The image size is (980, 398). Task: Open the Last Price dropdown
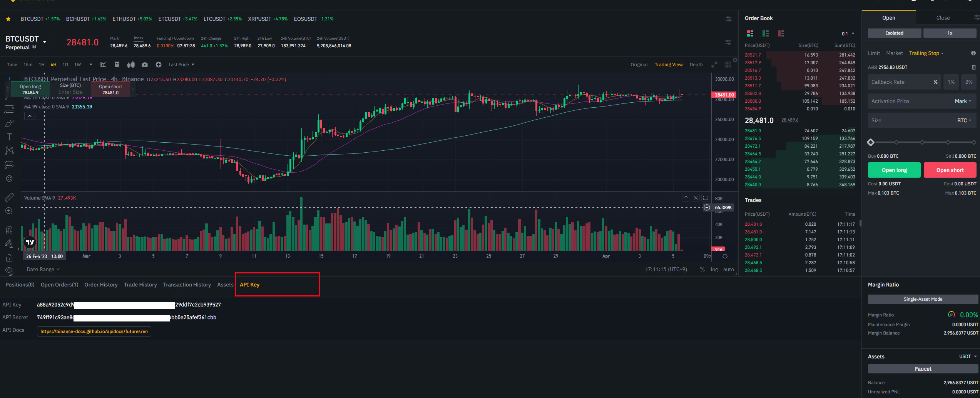(x=181, y=65)
